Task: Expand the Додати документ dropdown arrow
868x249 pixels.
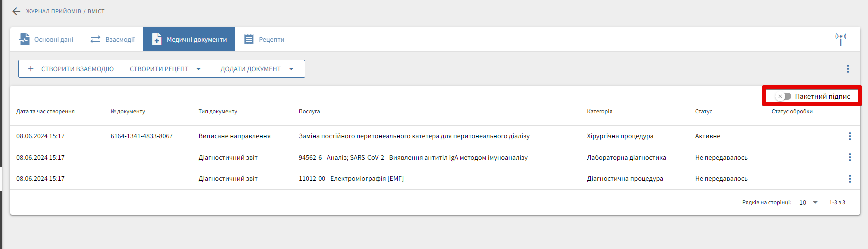Action: coord(291,69)
